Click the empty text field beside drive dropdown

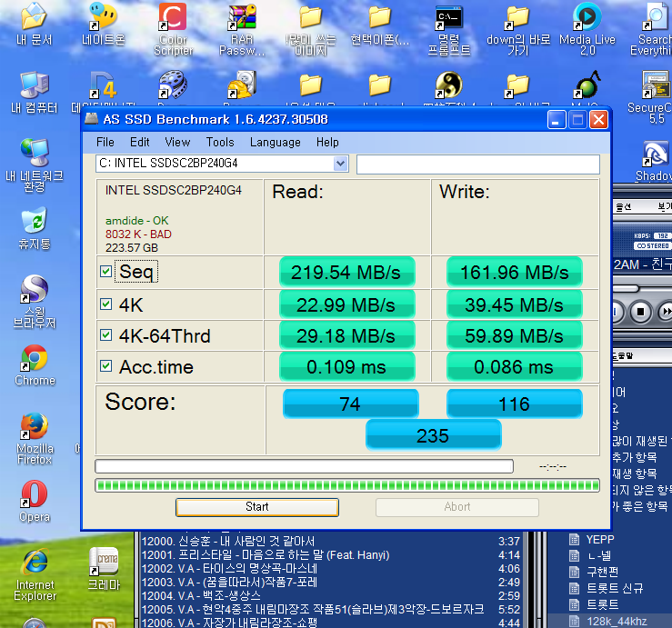tap(478, 164)
